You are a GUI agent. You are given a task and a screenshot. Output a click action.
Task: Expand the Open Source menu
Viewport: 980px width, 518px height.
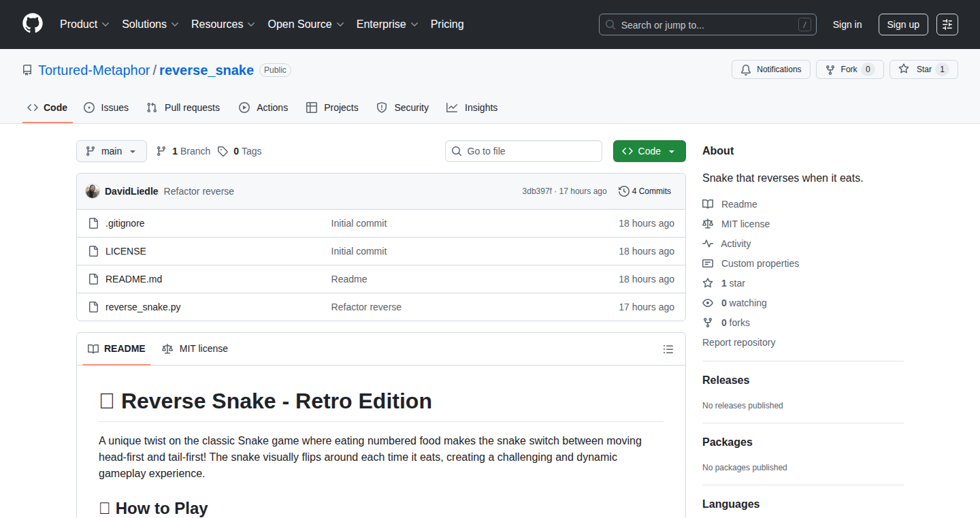pos(306,25)
